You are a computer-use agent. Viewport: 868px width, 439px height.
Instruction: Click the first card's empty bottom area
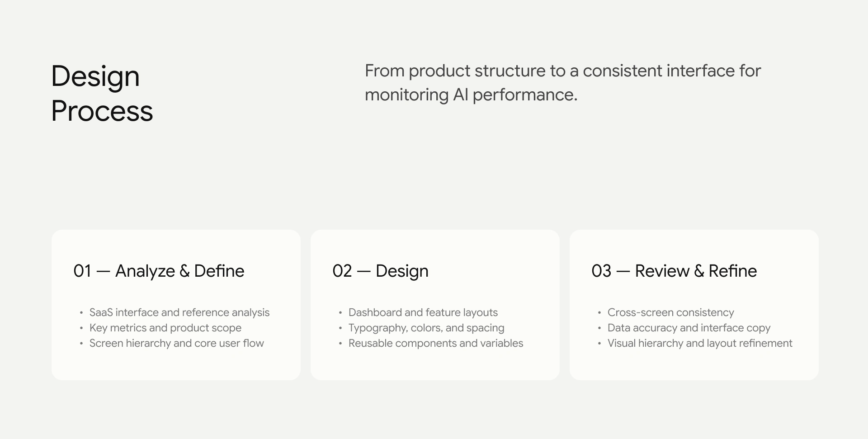tap(176, 365)
